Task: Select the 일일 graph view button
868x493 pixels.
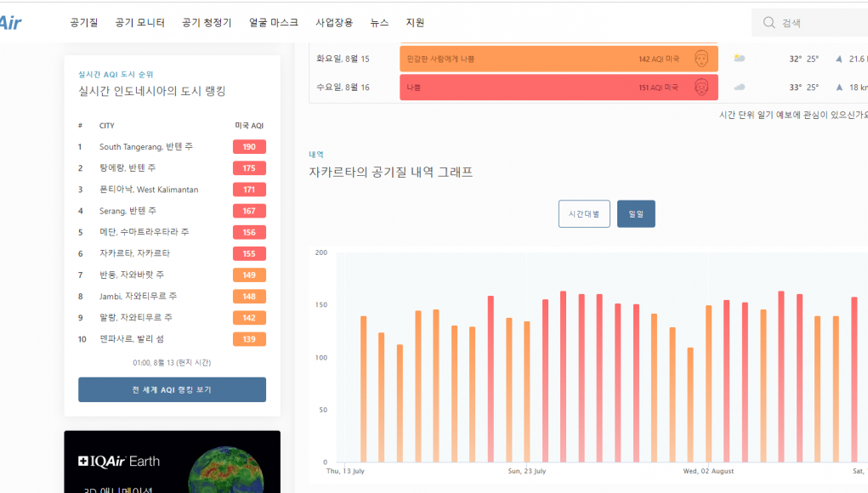Action: click(636, 214)
